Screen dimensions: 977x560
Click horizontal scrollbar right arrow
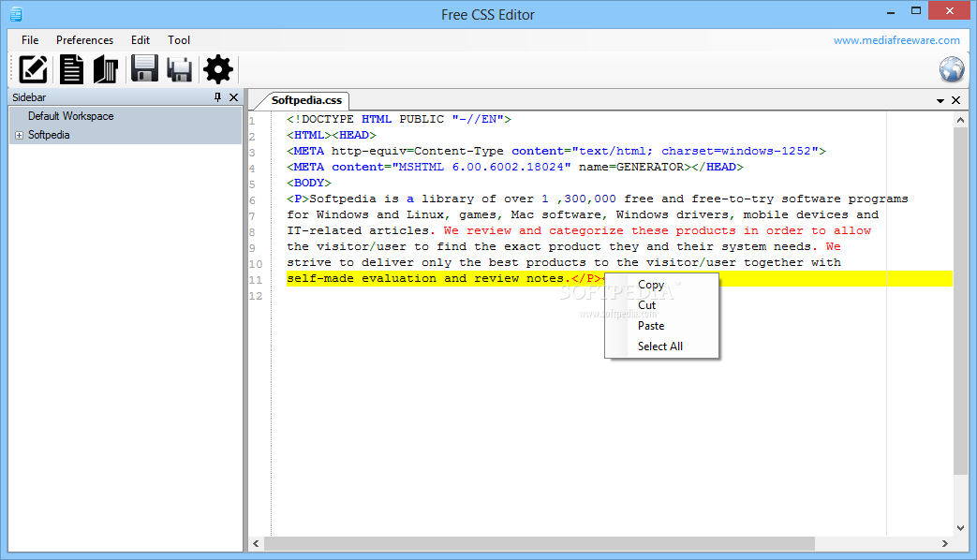[x=944, y=544]
